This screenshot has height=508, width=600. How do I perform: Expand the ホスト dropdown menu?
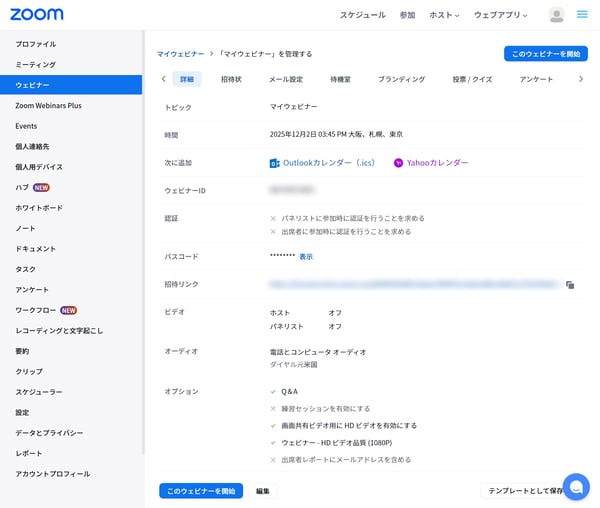coord(444,15)
